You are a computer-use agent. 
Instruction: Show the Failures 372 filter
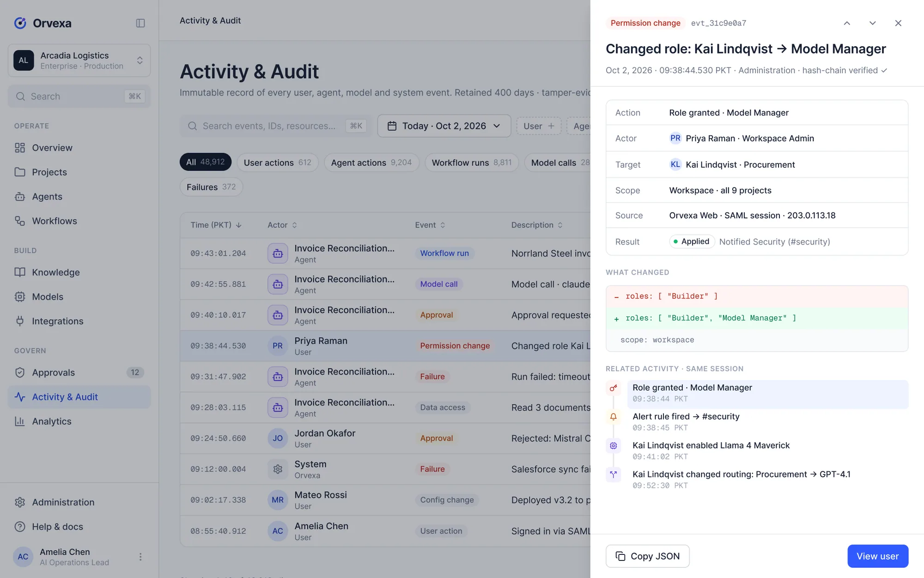211,187
